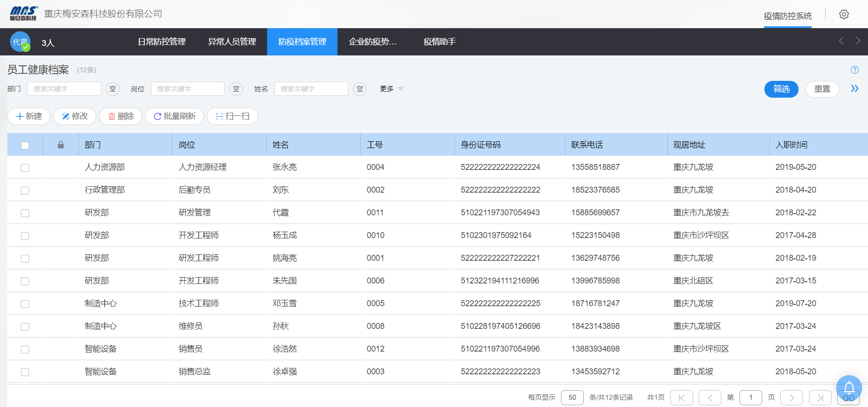
Task: Click the lock icon column header
Action: (x=61, y=145)
